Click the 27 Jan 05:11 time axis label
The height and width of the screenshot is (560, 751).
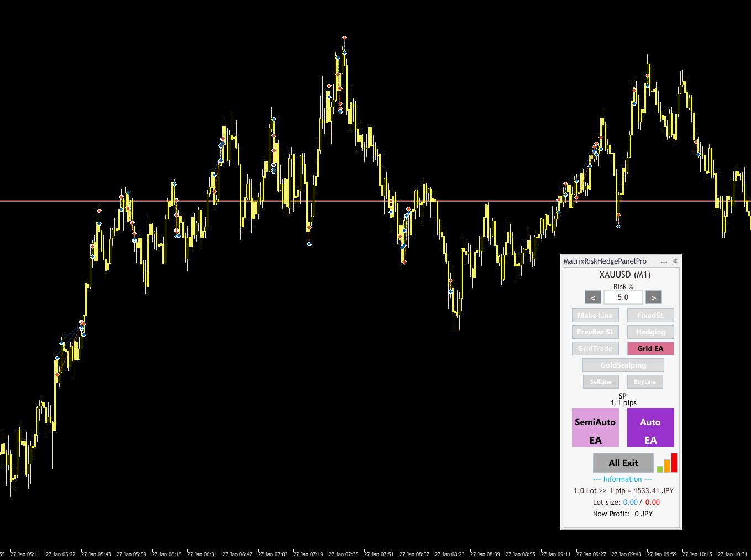click(25, 554)
